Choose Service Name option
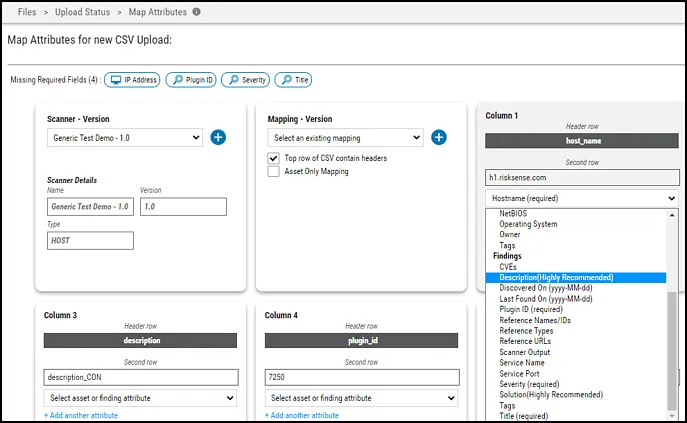 (522, 363)
